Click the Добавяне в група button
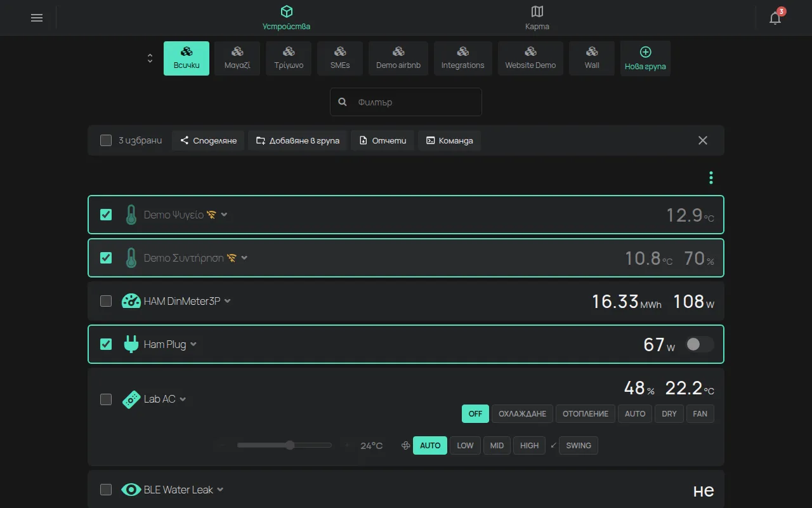 pos(298,140)
